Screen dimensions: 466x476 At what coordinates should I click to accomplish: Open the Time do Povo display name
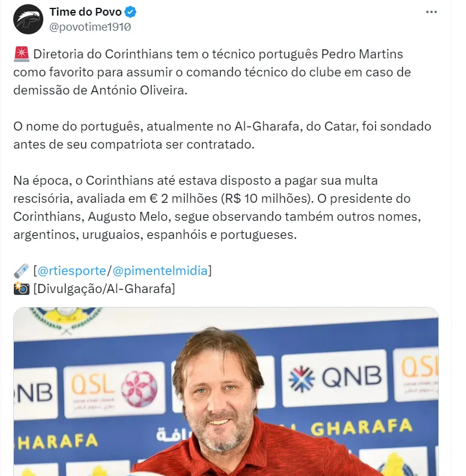pyautogui.click(x=85, y=12)
